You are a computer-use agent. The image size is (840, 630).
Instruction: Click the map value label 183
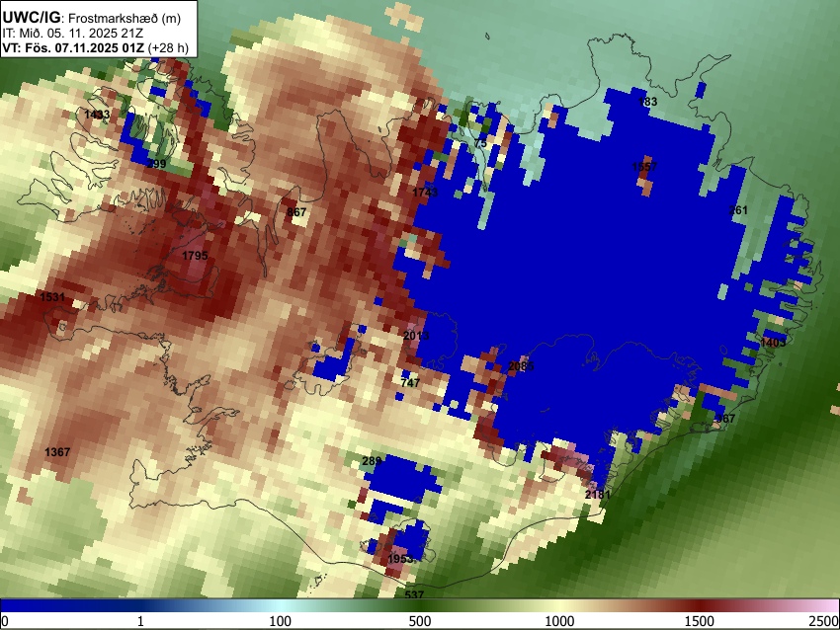coord(647,101)
